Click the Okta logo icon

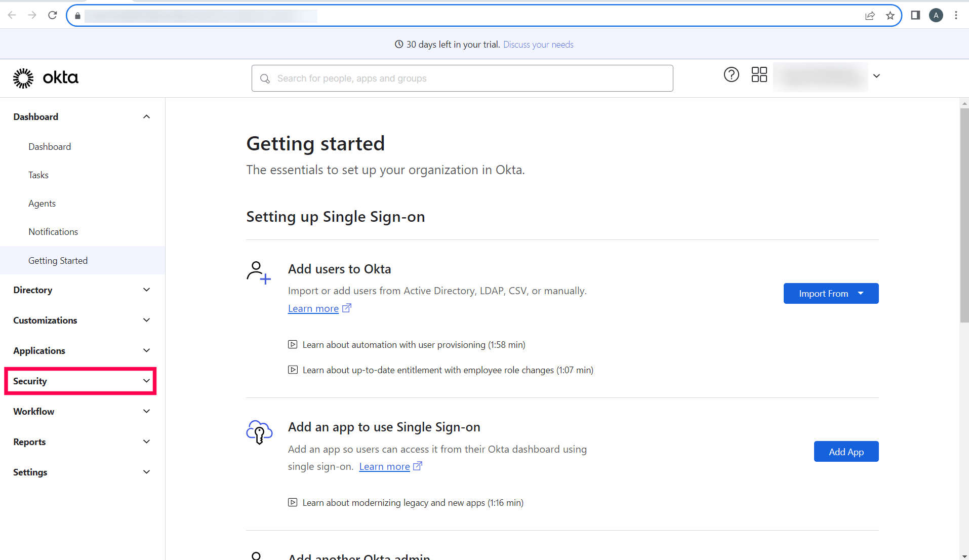[24, 78]
